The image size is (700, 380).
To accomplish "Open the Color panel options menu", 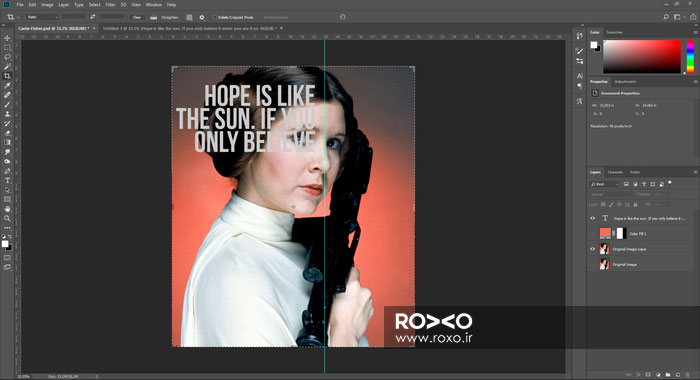I will 695,33.
